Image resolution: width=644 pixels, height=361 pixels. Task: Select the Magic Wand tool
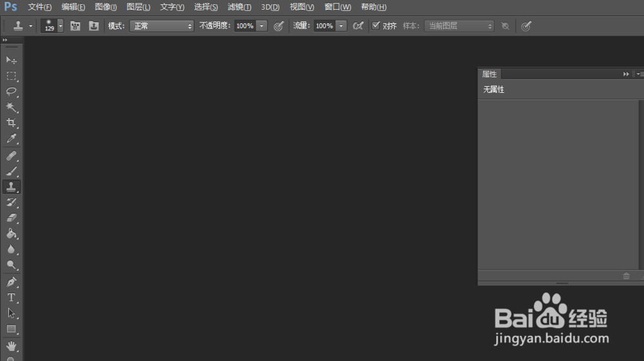coord(11,107)
